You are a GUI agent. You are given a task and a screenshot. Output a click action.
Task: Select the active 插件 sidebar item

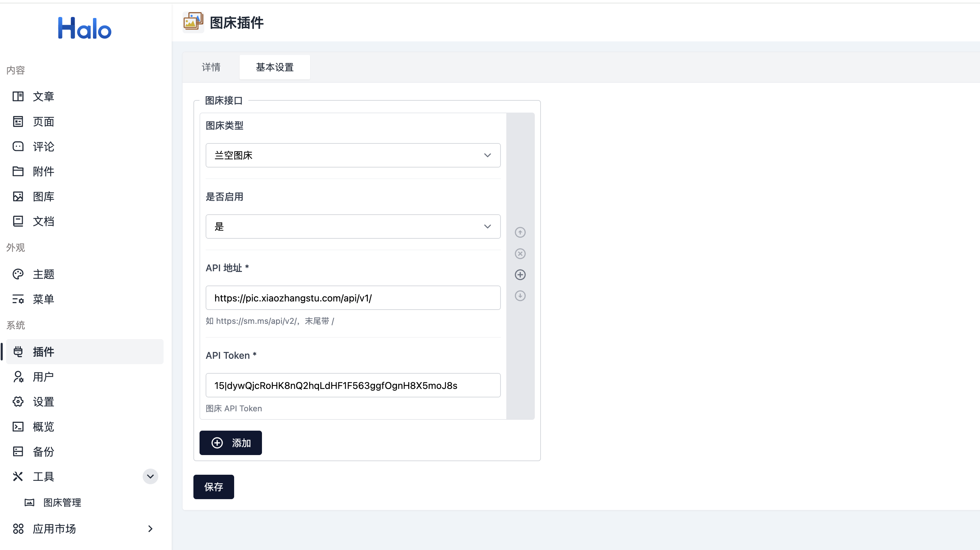click(x=84, y=352)
